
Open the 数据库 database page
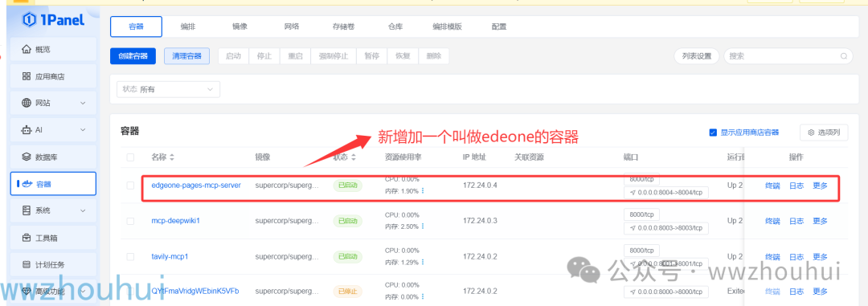pos(53,157)
